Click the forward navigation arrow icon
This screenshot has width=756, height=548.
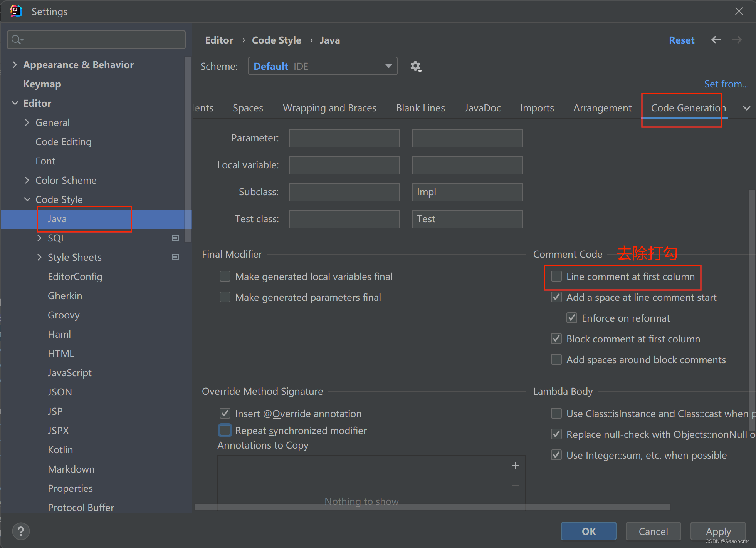tap(737, 40)
